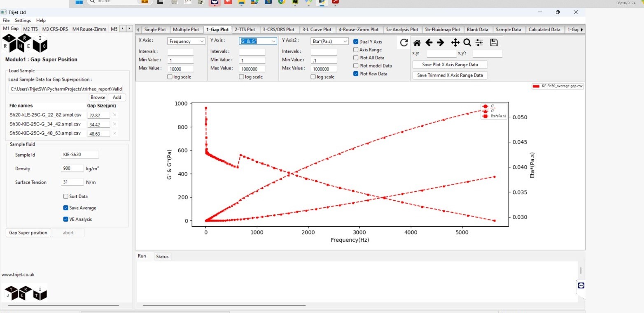Go forward to next plot view
Screen dimensions: 644x313
[x=441, y=43]
